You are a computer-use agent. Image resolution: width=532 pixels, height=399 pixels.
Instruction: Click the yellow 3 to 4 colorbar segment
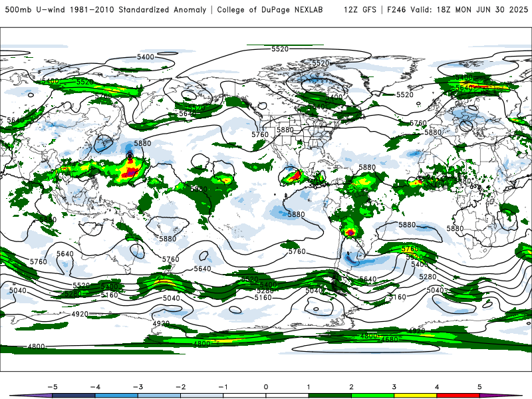pos(415,396)
